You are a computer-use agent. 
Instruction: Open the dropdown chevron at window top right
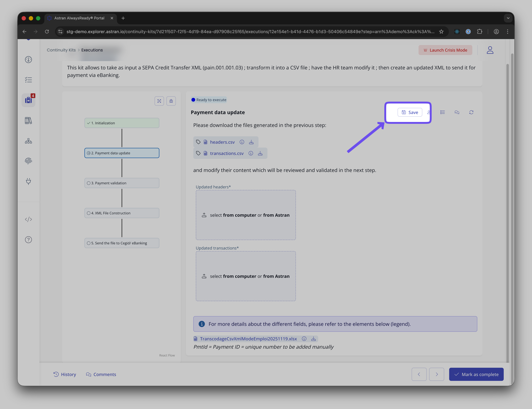[x=508, y=18]
